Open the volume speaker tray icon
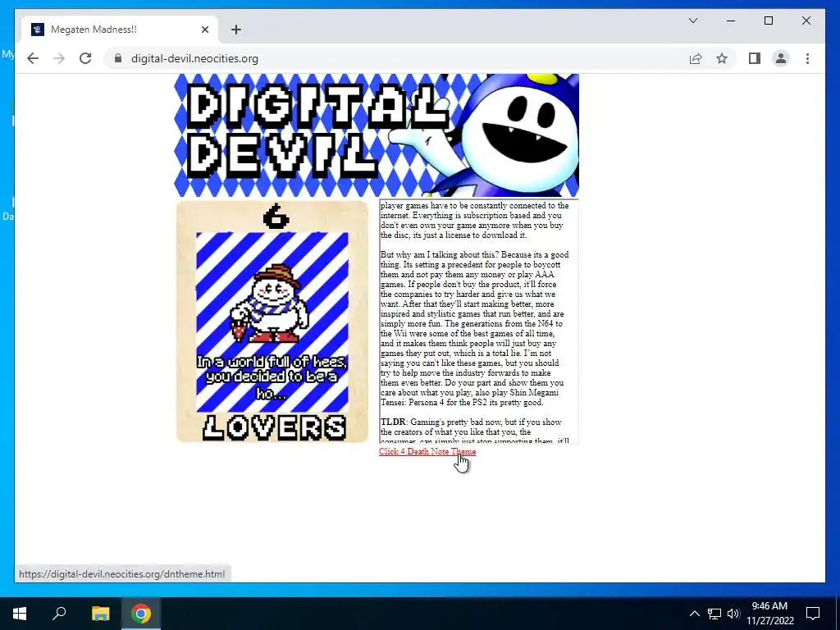The height and width of the screenshot is (630, 840). coord(733,614)
